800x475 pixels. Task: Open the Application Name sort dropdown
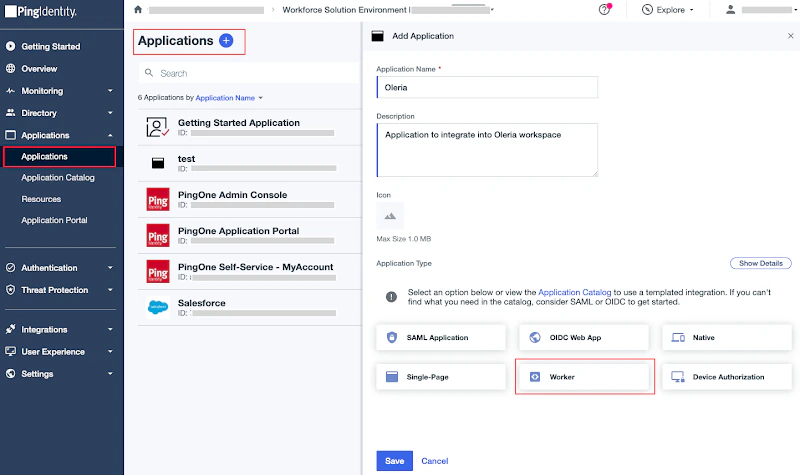point(229,97)
